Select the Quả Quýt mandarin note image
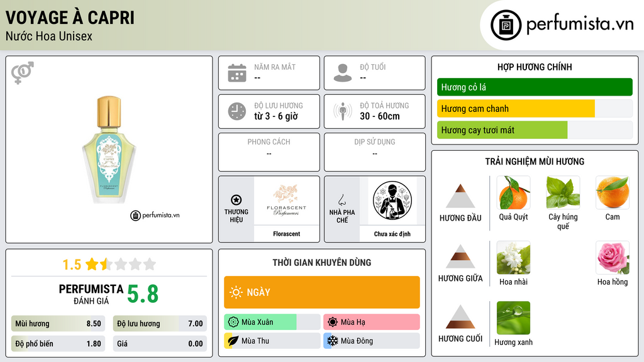The image size is (644, 362). click(x=513, y=193)
